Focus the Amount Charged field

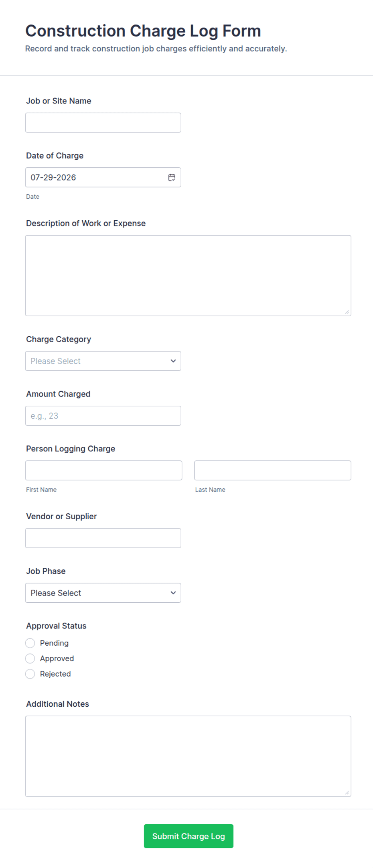click(x=103, y=416)
